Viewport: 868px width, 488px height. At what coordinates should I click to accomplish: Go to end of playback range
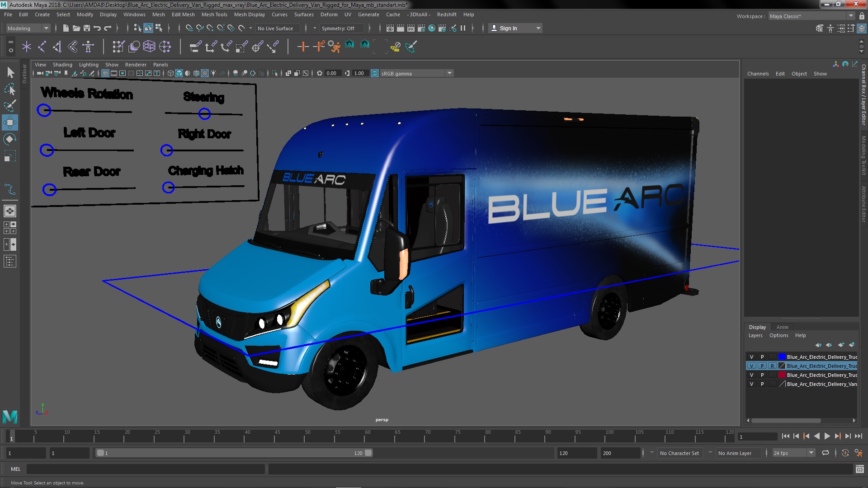tap(859, 436)
